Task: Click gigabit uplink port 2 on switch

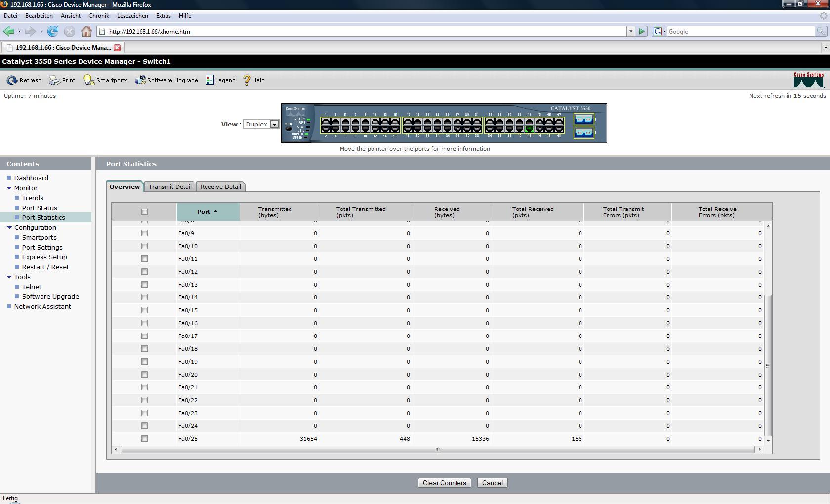Action: click(x=583, y=133)
